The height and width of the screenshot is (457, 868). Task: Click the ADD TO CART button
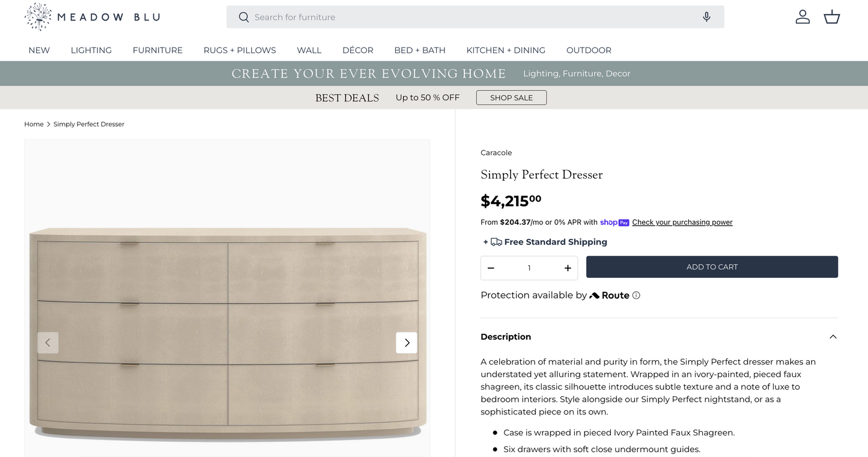[x=712, y=267]
